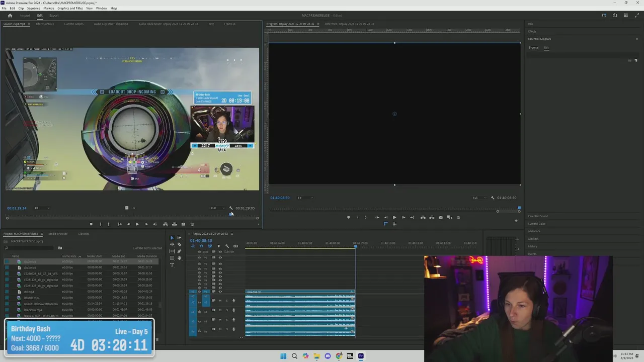Select the Track Select Forward tool

coord(179,238)
